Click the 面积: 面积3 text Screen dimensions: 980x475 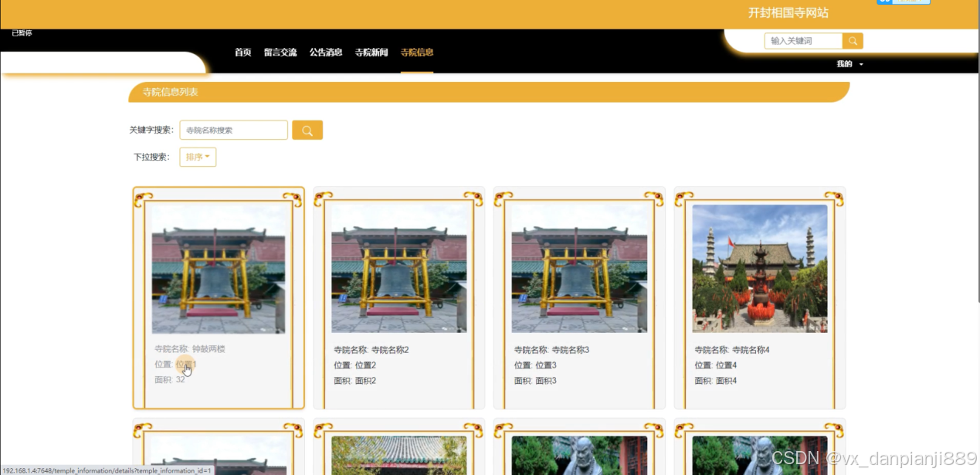(536, 381)
